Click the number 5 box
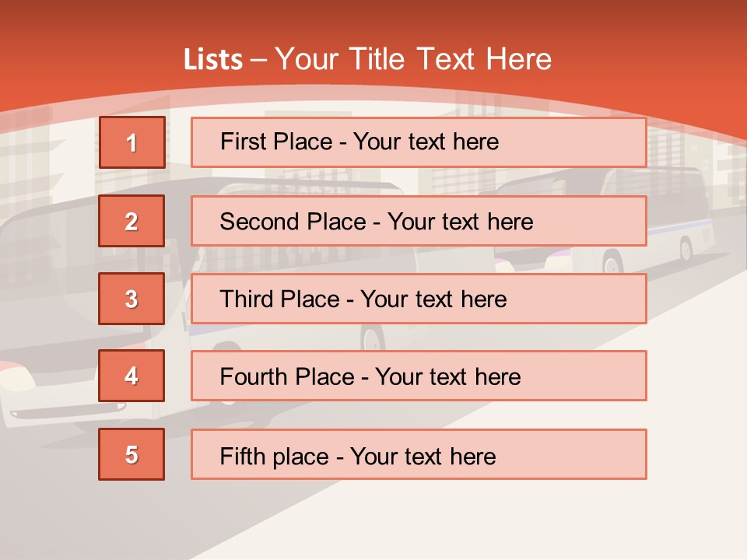This screenshot has width=747, height=560. coord(132,454)
